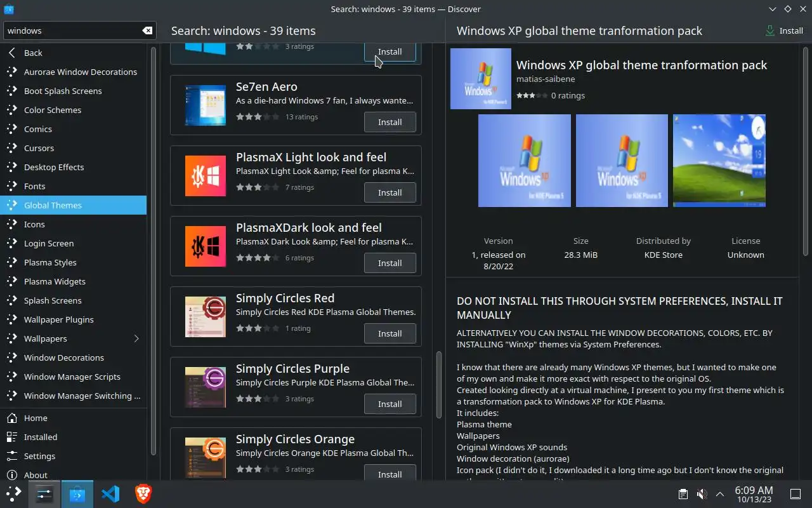The height and width of the screenshot is (508, 812).
Task: Click the Windows XP pack main icon
Action: click(481, 79)
